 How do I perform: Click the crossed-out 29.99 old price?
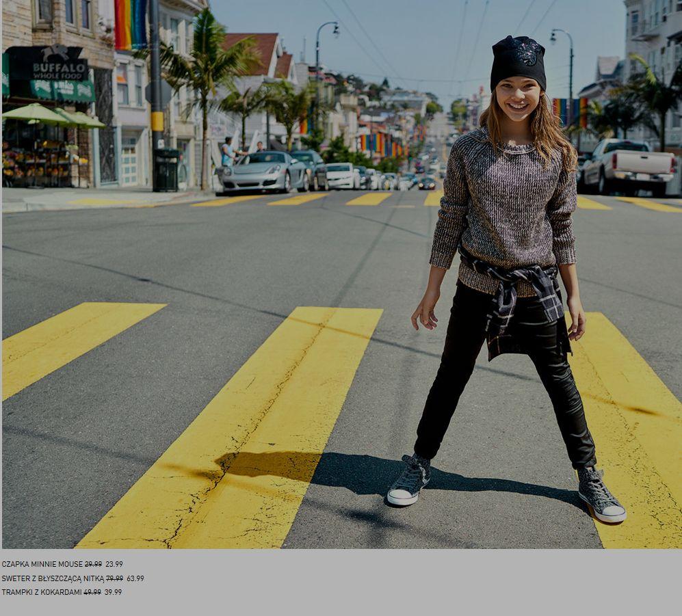pyautogui.click(x=93, y=565)
